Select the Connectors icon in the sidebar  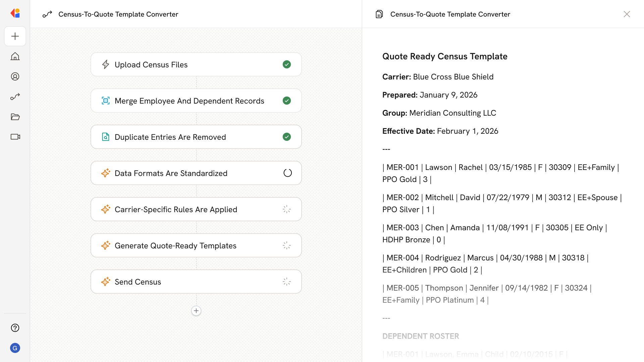(x=15, y=97)
